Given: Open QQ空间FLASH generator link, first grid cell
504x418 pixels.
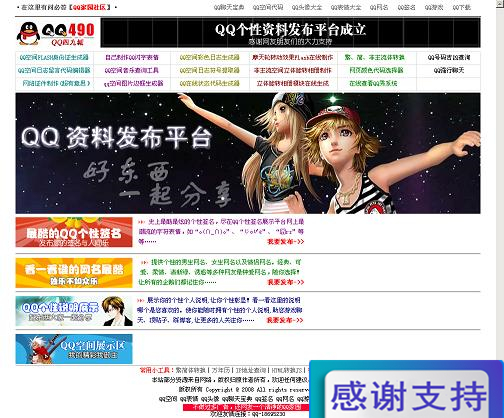Looking at the screenshot, I should click(54, 57).
